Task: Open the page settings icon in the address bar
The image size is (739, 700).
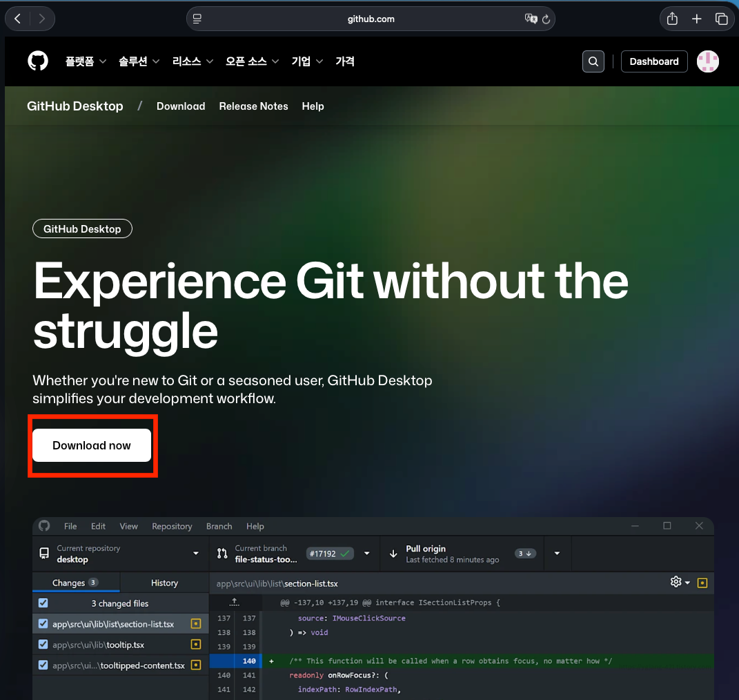Action: click(197, 19)
